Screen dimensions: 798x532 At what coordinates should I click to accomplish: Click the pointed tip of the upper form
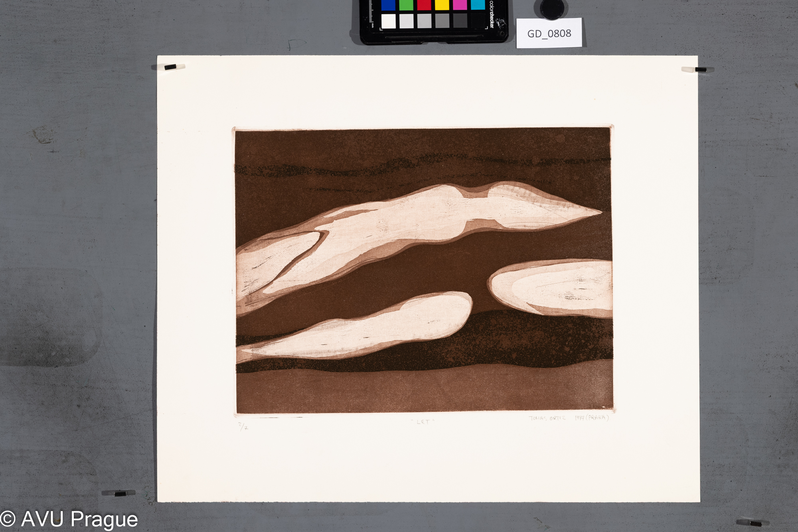pyautogui.click(x=600, y=212)
